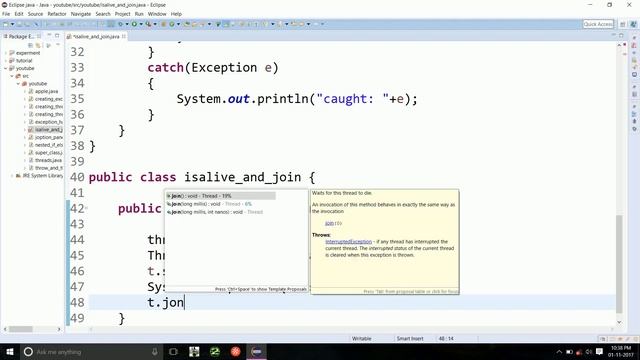Collapse the youtube package
The height and width of the screenshot is (360, 640).
(18, 84)
